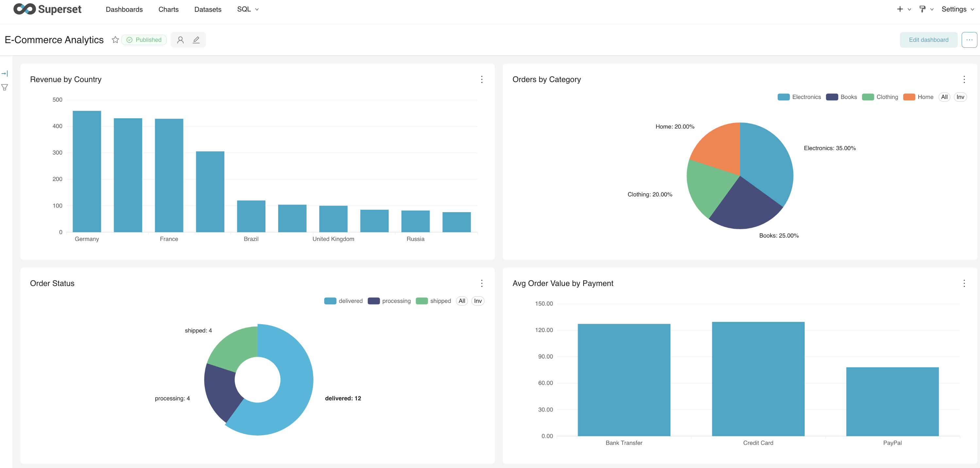Open Order Status chart options menu

482,283
